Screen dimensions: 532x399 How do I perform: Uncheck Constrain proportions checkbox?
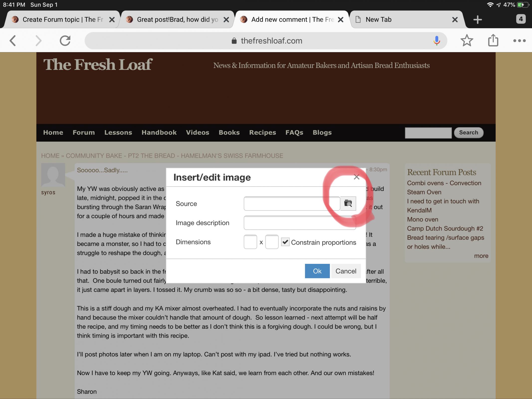pyautogui.click(x=285, y=242)
